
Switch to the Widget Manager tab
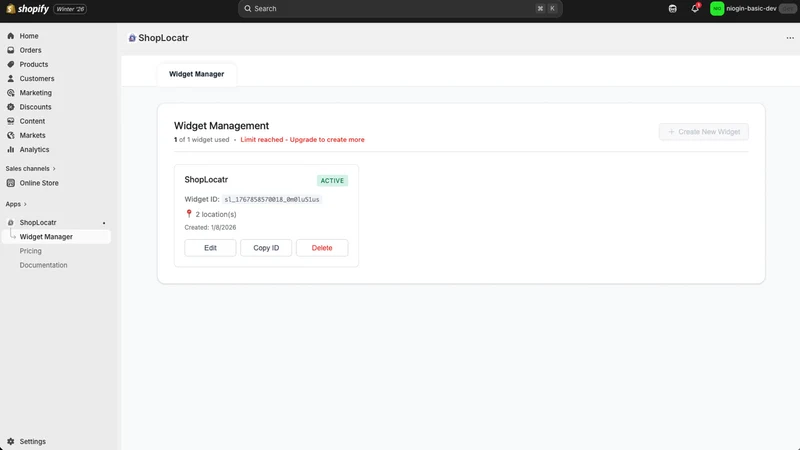pos(196,74)
